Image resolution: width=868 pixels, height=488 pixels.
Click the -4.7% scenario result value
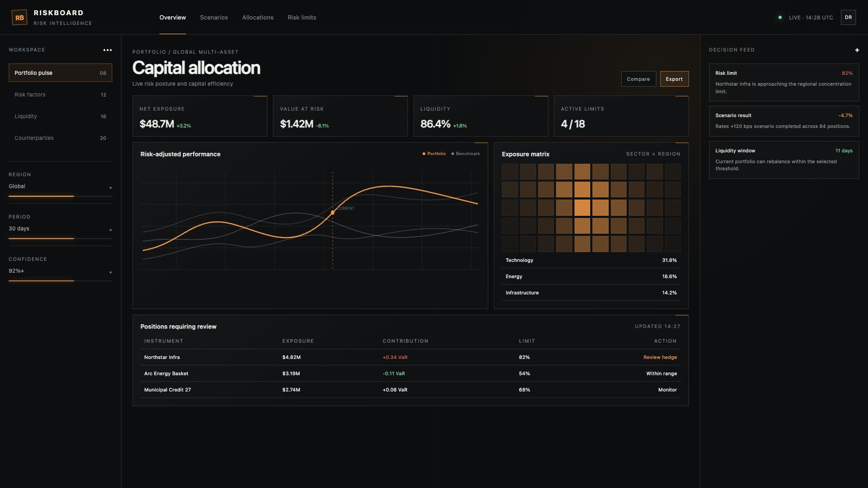(845, 115)
